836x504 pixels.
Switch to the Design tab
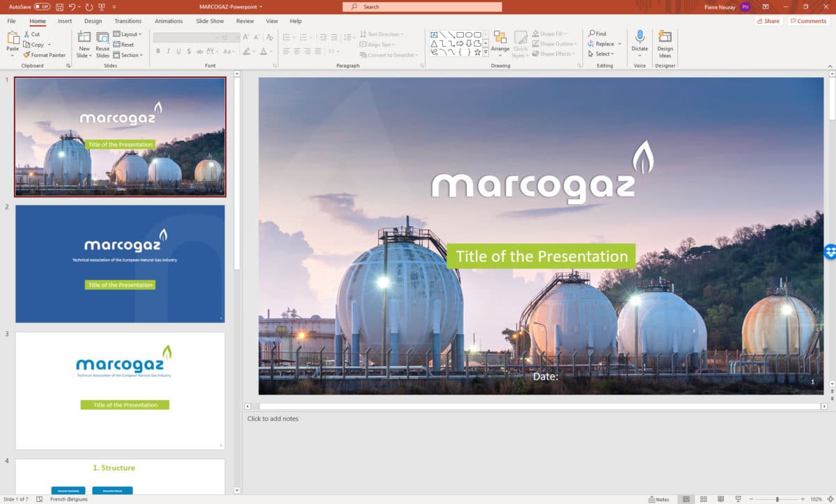click(93, 21)
